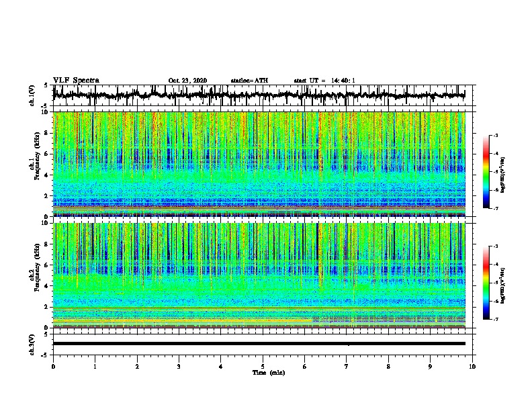
Task: Click the ch.1 spectrogram panel
Action: [259, 164]
